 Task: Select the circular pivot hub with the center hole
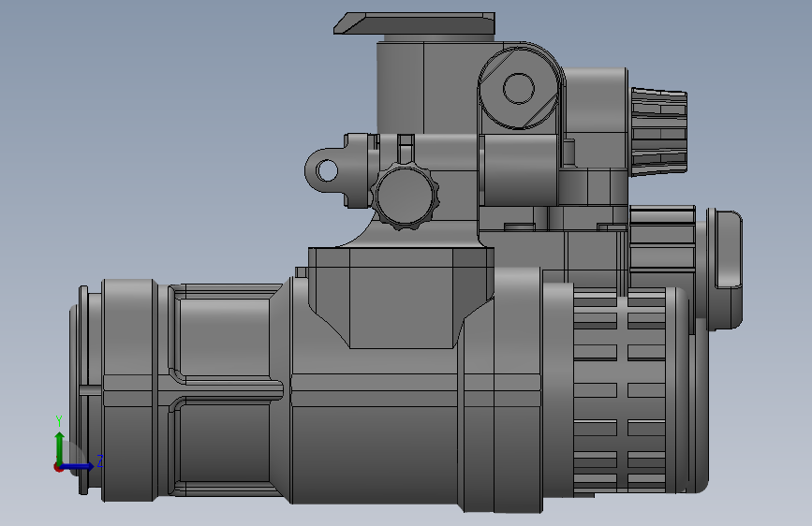click(518, 88)
